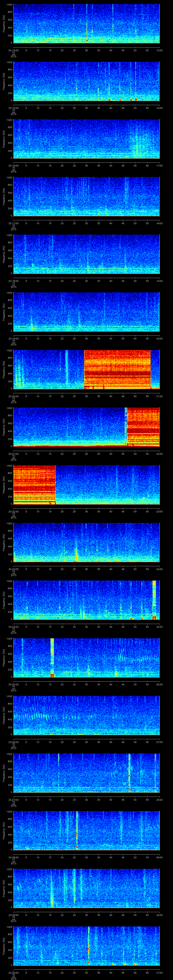Select the spectrogram panel starting at 20:16:00
Image resolution: width=173 pixels, height=980 pixels.
click(86, 139)
